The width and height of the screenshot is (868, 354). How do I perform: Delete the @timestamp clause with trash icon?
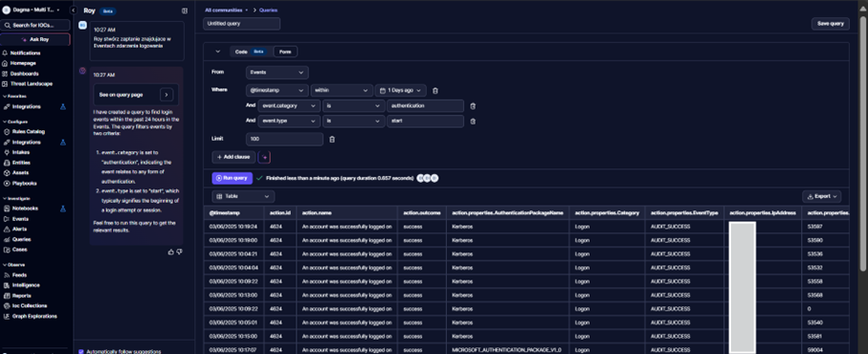point(435,90)
